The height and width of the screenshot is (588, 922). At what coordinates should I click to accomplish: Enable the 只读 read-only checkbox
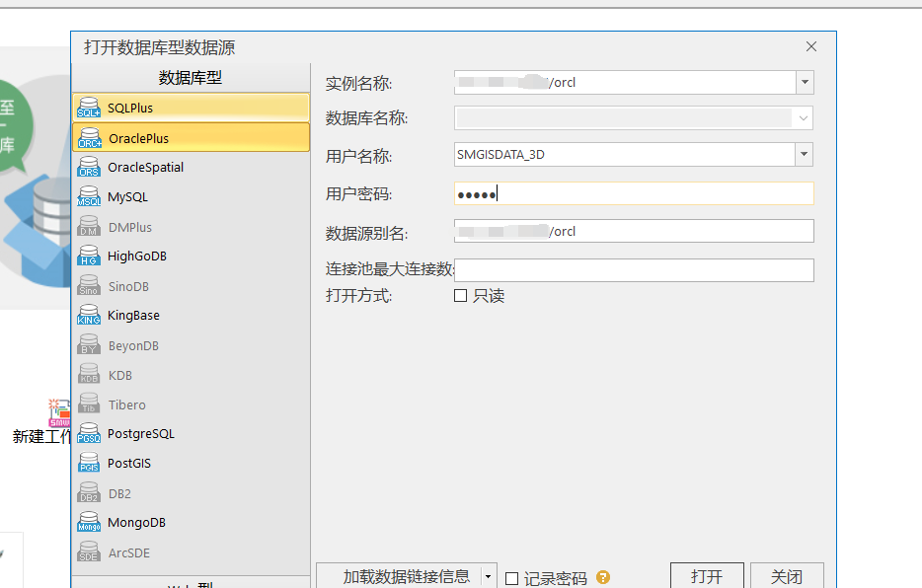click(460, 295)
